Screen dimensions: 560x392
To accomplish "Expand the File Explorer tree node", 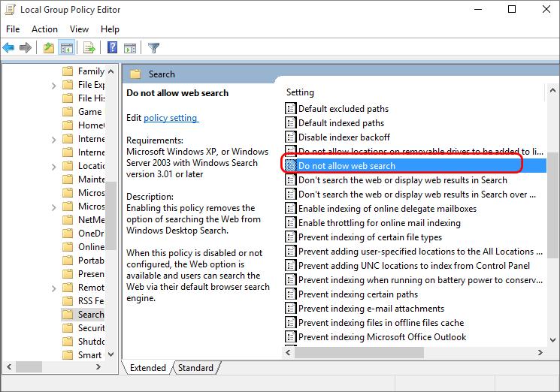I will click(x=54, y=86).
